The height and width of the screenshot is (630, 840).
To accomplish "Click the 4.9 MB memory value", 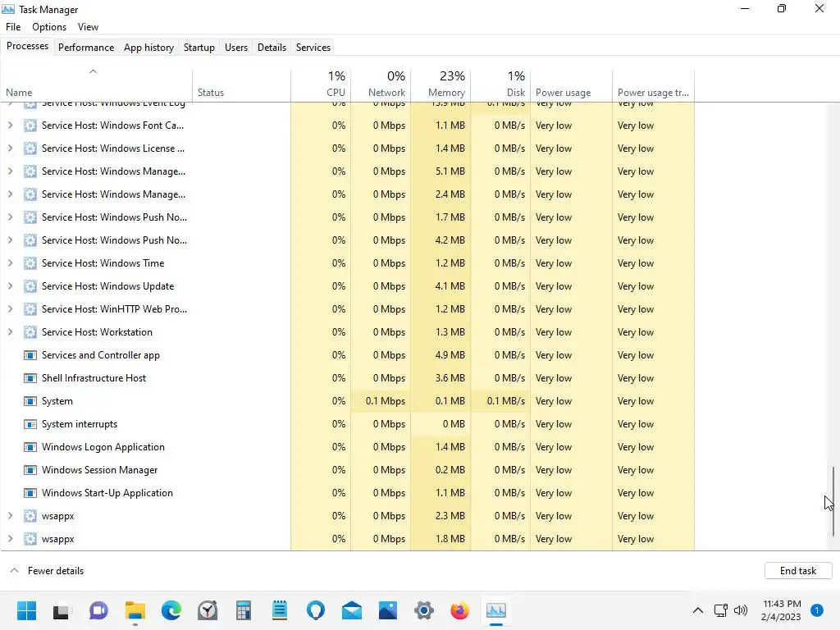I will coord(450,355).
